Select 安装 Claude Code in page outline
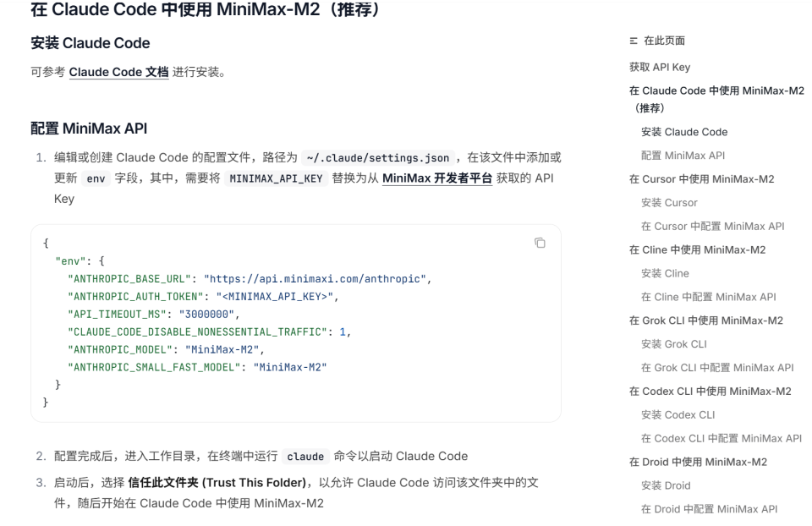812x526 pixels. (x=684, y=132)
